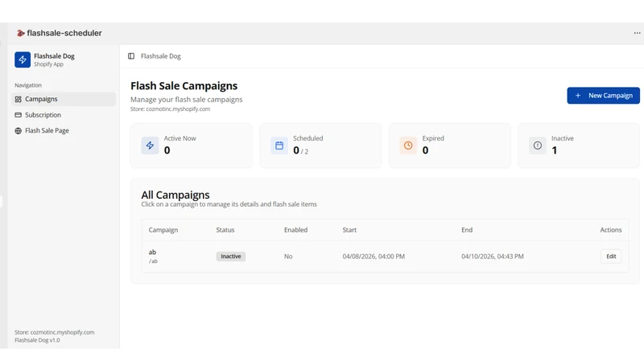This screenshot has height=362, width=644.
Task: Click the Inactive alert circle icon
Action: (538, 146)
